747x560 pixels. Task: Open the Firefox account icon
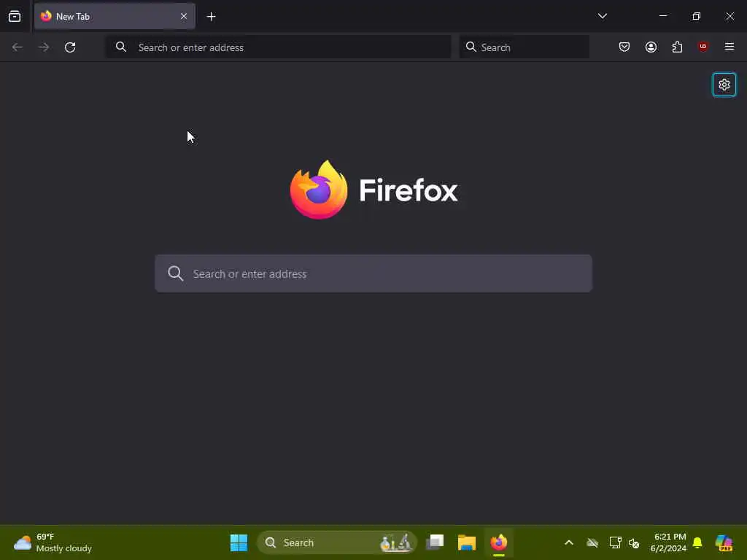coord(651,47)
